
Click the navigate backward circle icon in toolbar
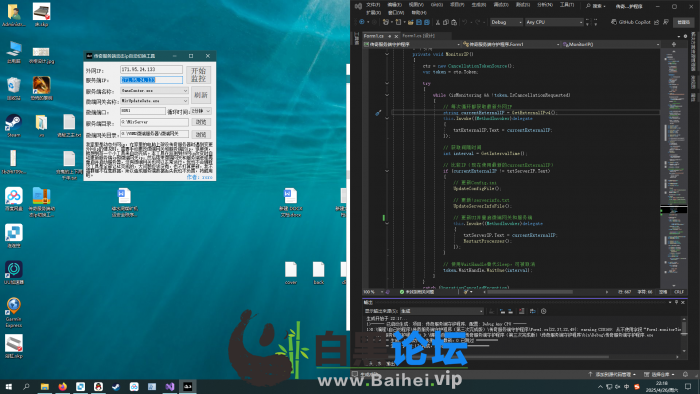coord(362,22)
